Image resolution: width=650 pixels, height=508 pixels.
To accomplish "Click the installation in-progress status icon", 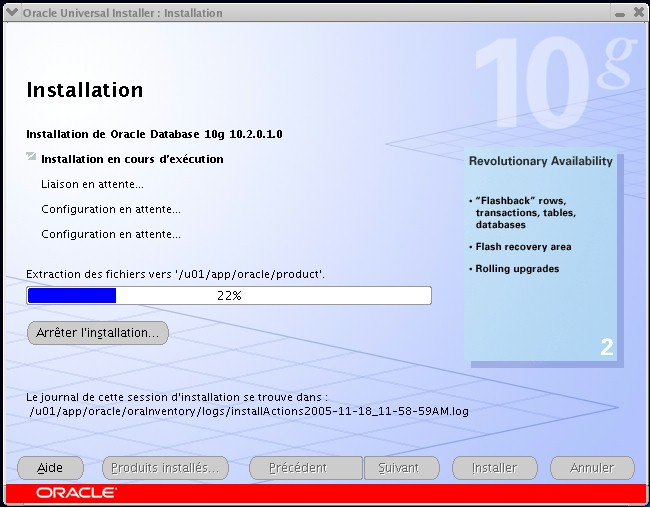I will [31, 156].
